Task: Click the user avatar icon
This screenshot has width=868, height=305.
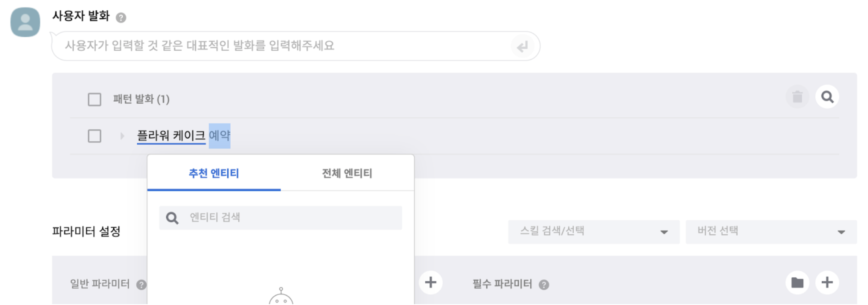Action: click(x=25, y=22)
